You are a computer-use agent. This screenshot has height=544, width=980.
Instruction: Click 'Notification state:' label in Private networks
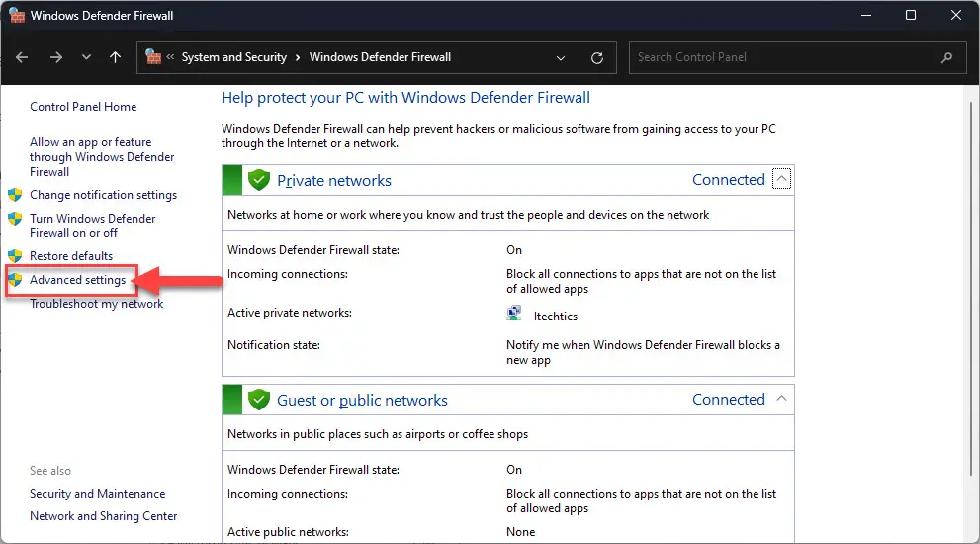(274, 345)
